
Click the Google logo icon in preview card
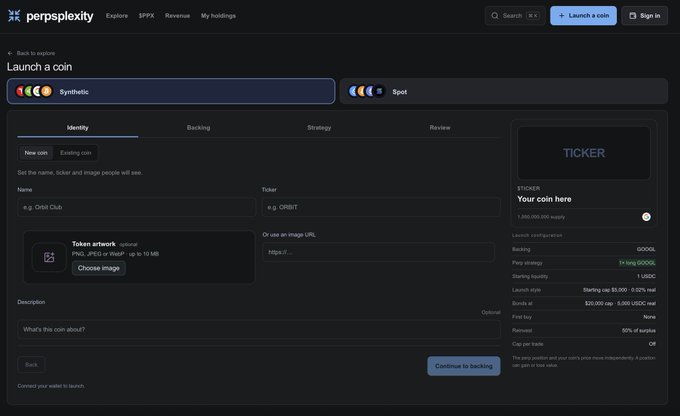(646, 216)
